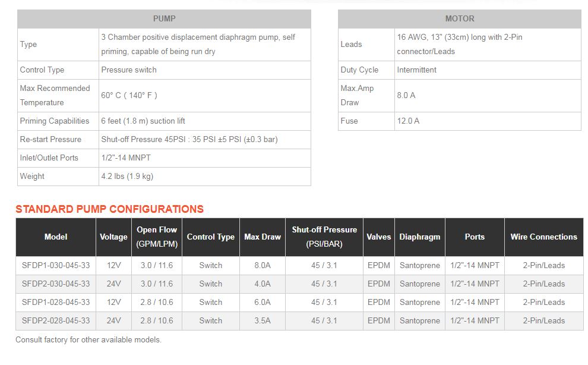
Task: Click the Consult factory for other models note
Action: point(88,340)
